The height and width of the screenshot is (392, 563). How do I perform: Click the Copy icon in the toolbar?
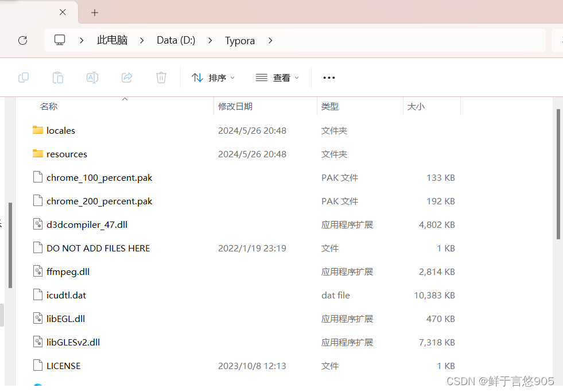click(24, 77)
